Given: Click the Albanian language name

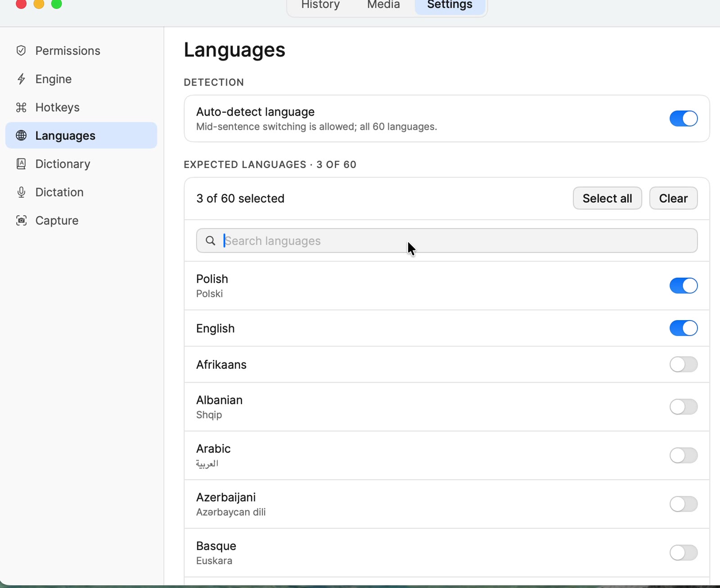Looking at the screenshot, I should (219, 400).
